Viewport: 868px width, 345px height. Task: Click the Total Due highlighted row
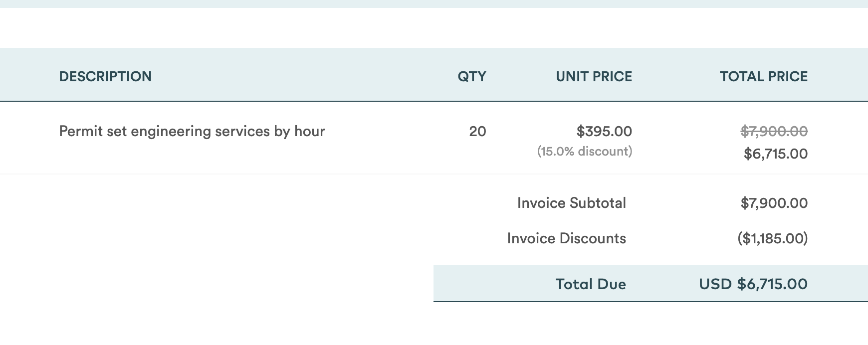tap(651, 284)
